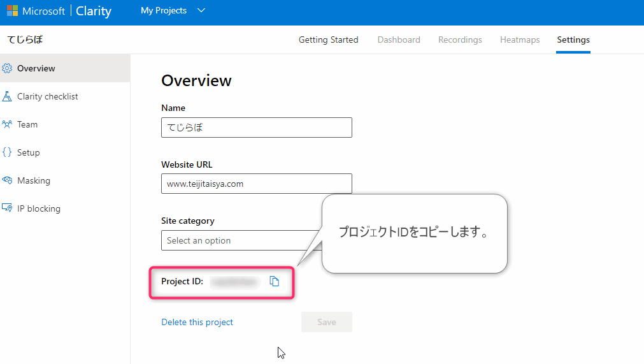Open the My Projects menu label
The height and width of the screenshot is (364, 644).
(164, 10)
